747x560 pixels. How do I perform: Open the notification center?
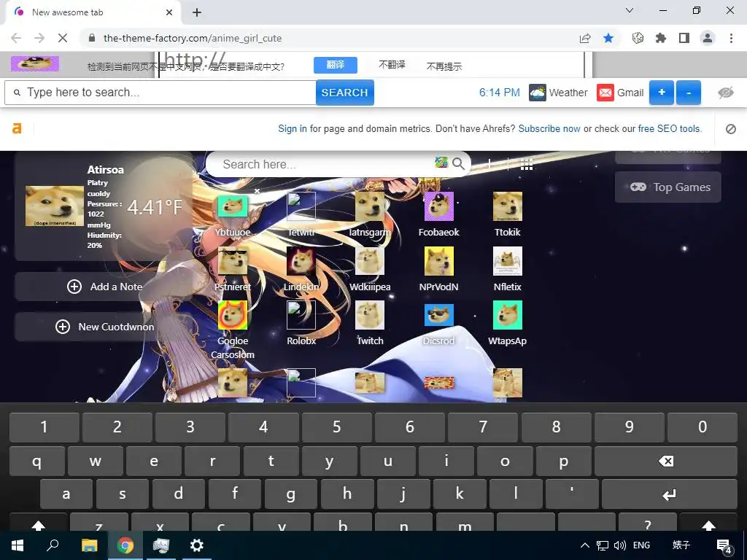pos(724,545)
